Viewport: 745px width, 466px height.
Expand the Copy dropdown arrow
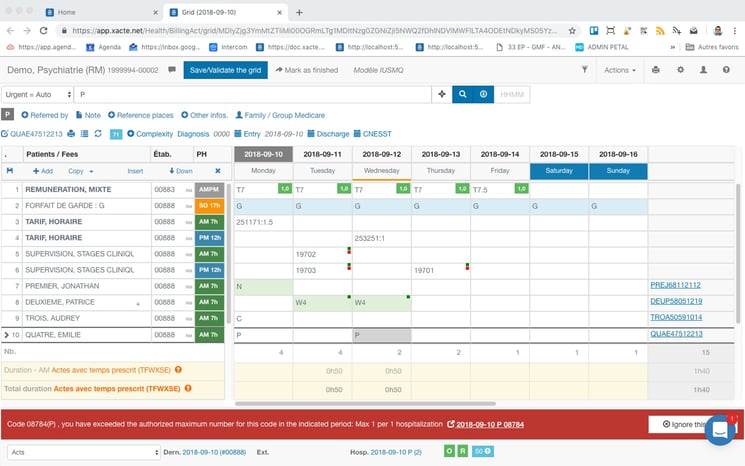pos(91,171)
